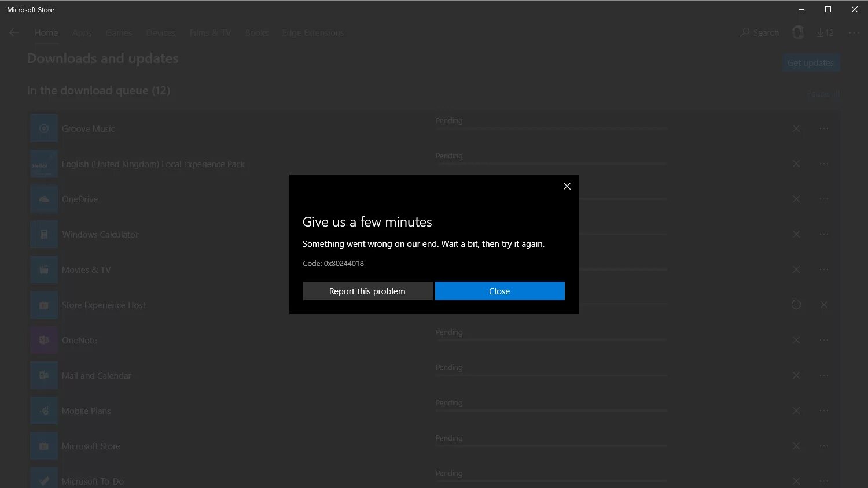Click the Mail and Calendar app icon

coord(44,375)
